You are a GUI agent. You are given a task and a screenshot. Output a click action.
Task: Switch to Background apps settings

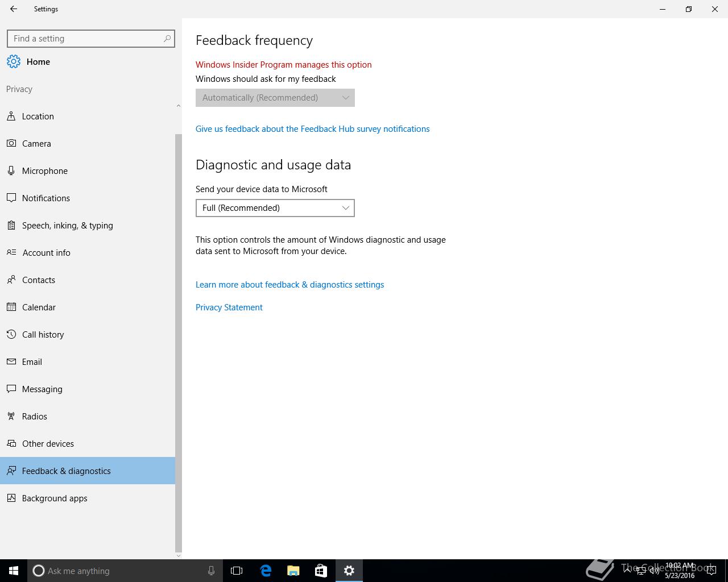click(88, 498)
